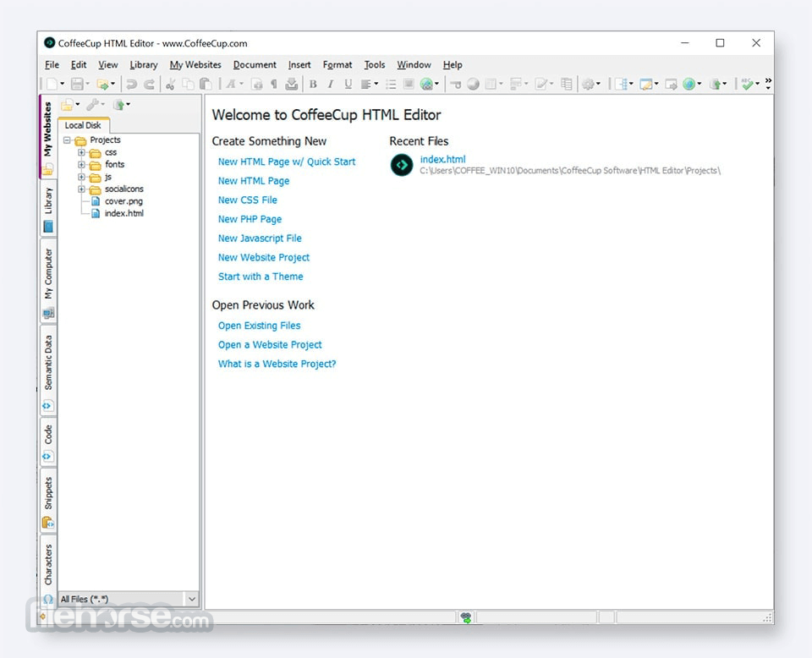Click the Redo arrow icon
This screenshot has width=812, height=658.
[149, 84]
